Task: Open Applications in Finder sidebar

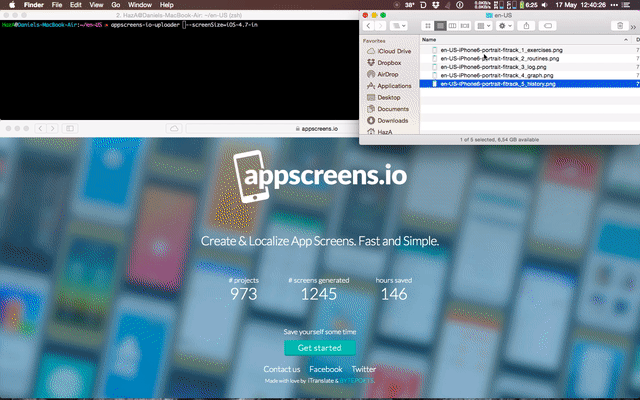Action: coord(389,86)
